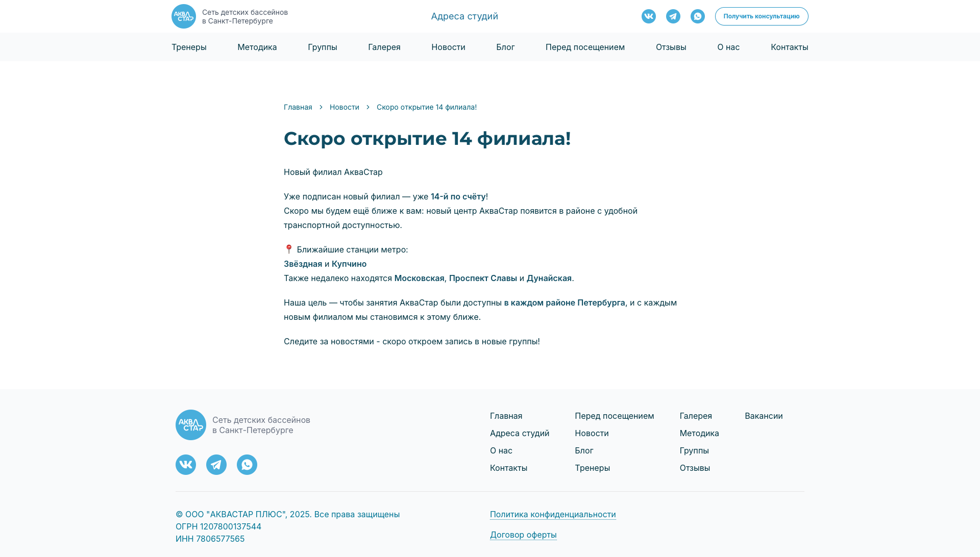This screenshot has width=980, height=557.
Task: Click the WhatsApp icon in the header
Action: 698,16
